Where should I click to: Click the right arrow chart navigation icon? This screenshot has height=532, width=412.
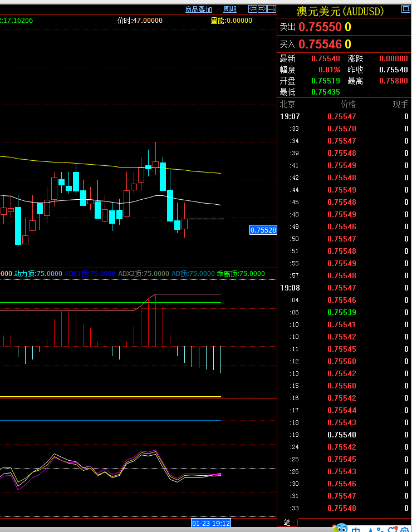pos(262,9)
